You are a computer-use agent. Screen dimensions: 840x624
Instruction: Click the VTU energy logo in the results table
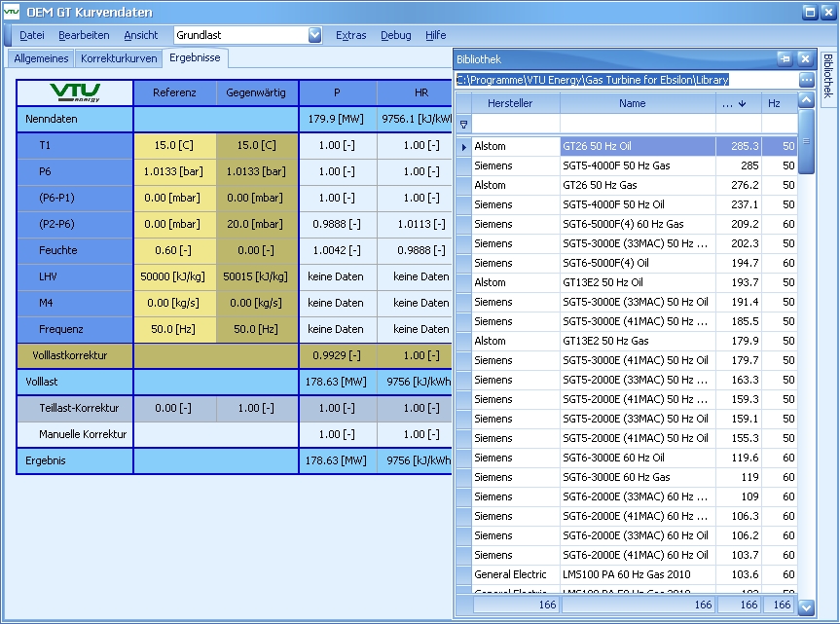pyautogui.click(x=75, y=92)
